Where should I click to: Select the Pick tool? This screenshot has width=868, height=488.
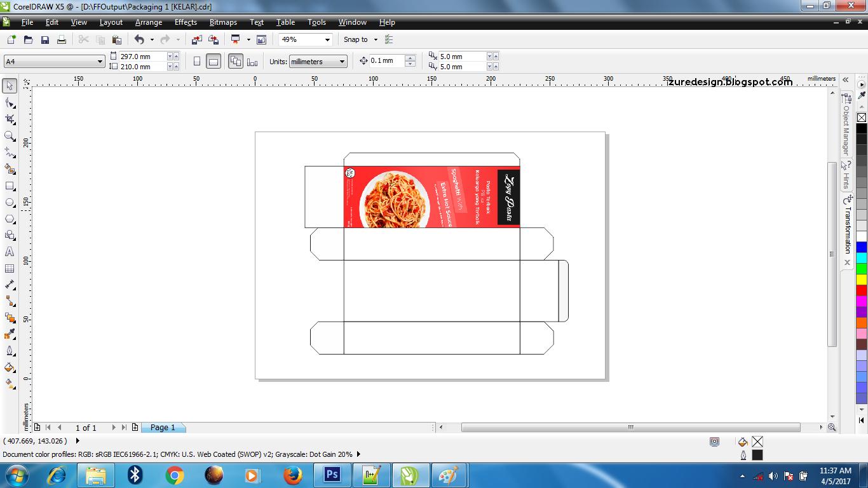[9, 85]
